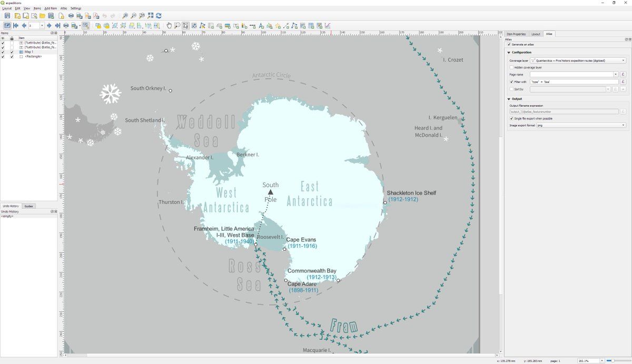Click the Zoom full icon
Image resolution: width=632 pixels, height=364 pixels.
151,16
